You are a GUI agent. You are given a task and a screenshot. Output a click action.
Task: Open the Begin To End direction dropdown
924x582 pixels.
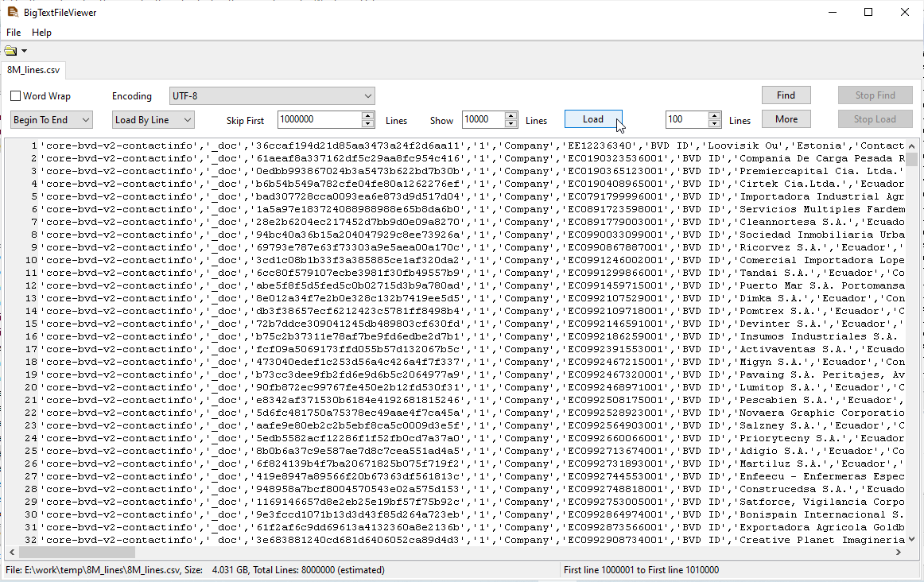point(52,120)
